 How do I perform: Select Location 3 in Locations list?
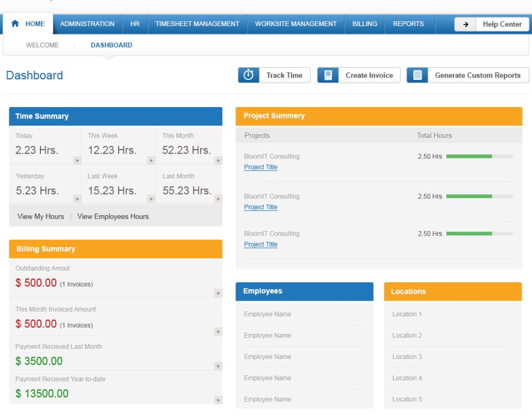[x=407, y=357]
